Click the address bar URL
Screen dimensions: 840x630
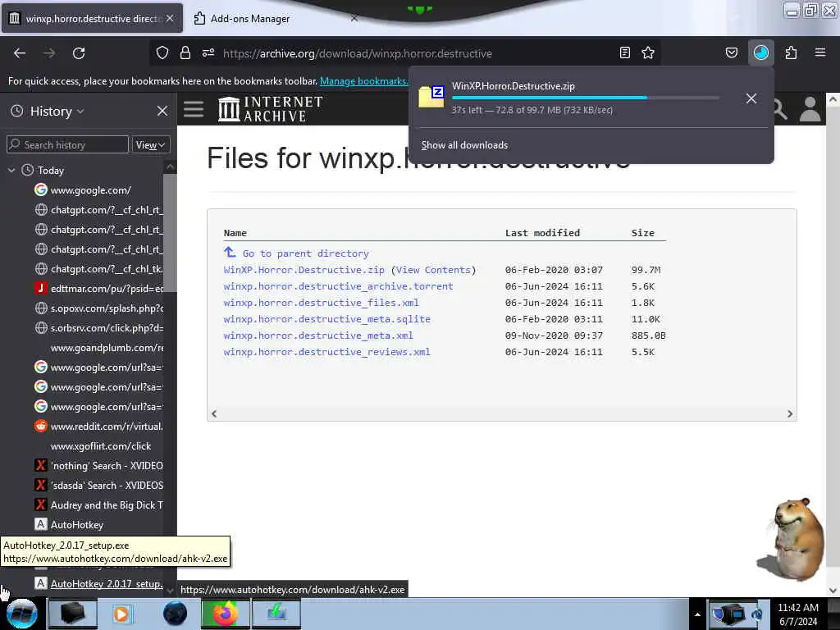[x=358, y=53]
